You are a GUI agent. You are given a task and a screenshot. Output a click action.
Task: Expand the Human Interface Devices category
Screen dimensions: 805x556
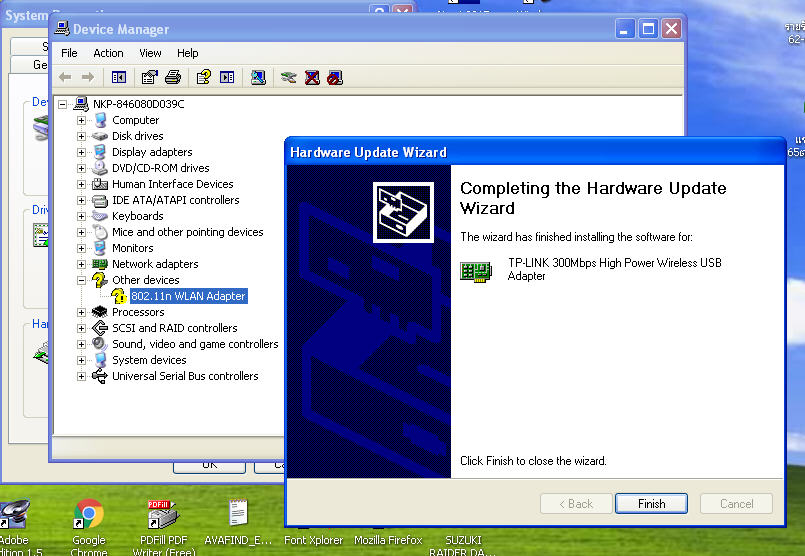[x=81, y=184]
